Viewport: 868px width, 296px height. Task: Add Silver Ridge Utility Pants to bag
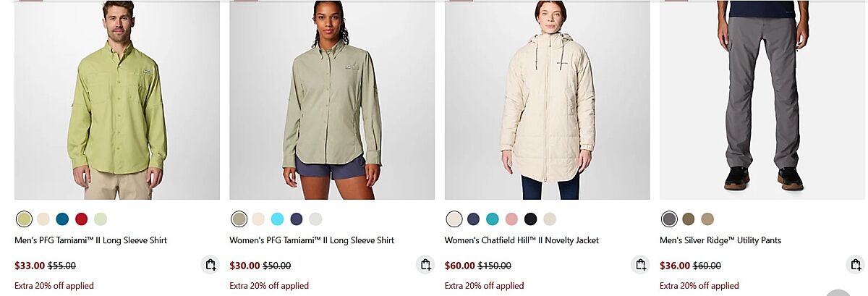[856, 265]
